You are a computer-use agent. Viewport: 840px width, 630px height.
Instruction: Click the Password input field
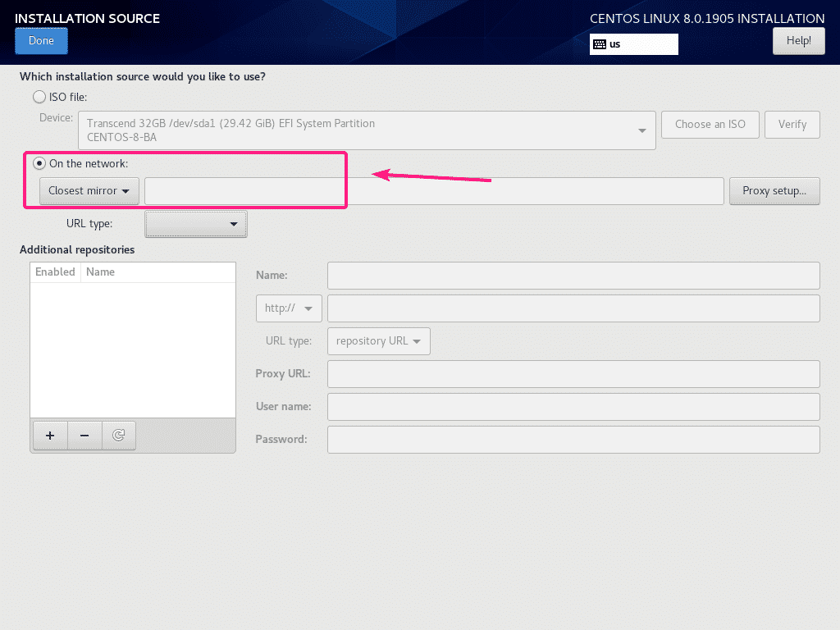tap(573, 440)
